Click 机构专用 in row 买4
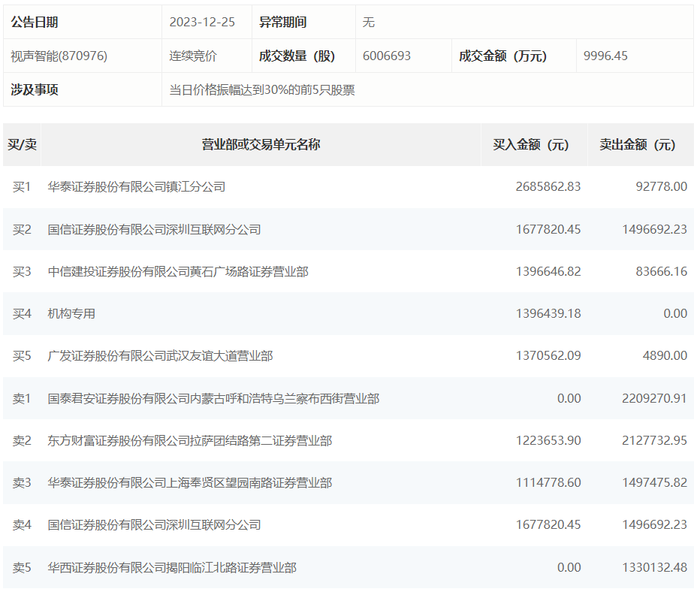Image resolution: width=700 pixels, height=595 pixels. 71,313
